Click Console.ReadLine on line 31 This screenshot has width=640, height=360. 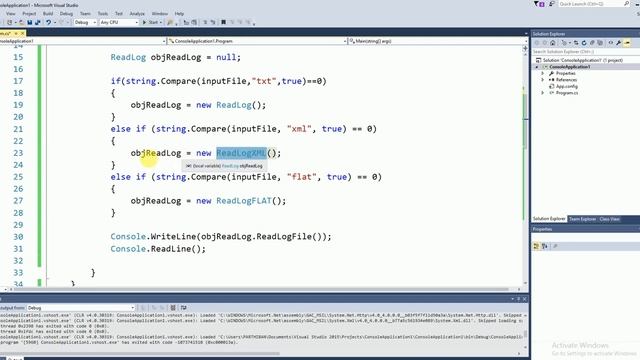[x=158, y=249]
